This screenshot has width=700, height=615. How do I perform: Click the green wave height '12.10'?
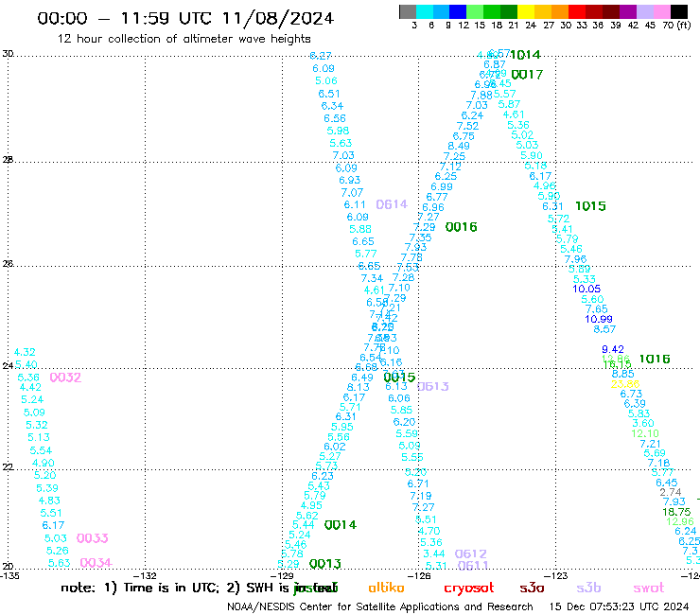coord(645,433)
